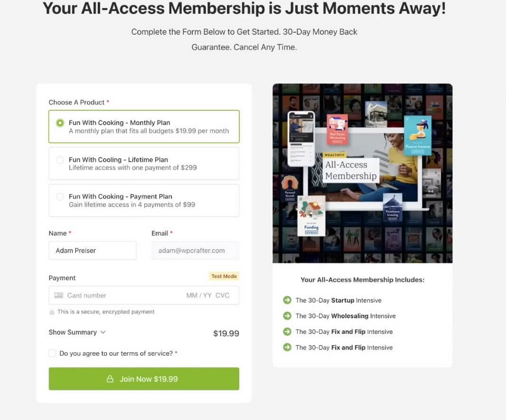The image size is (506, 420).
Task: Click the Email field with adam@wpcrafter.com
Action: coord(195,250)
